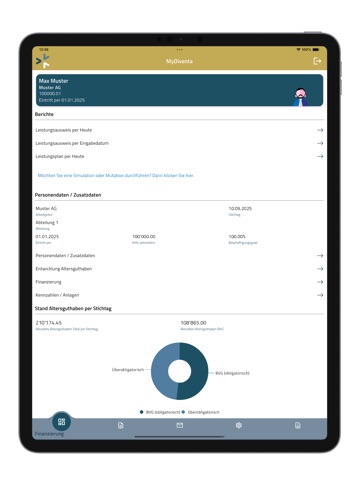Tap the Max Muster profile card

coord(179,90)
